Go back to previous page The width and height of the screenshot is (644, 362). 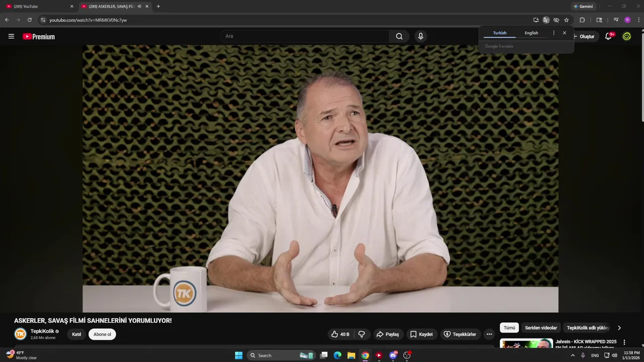coord(7,20)
